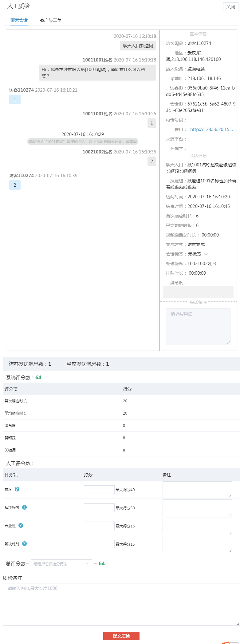The image size is (240, 644).
Task: Click the 质检备注 content textarea
Action: tap(121, 604)
